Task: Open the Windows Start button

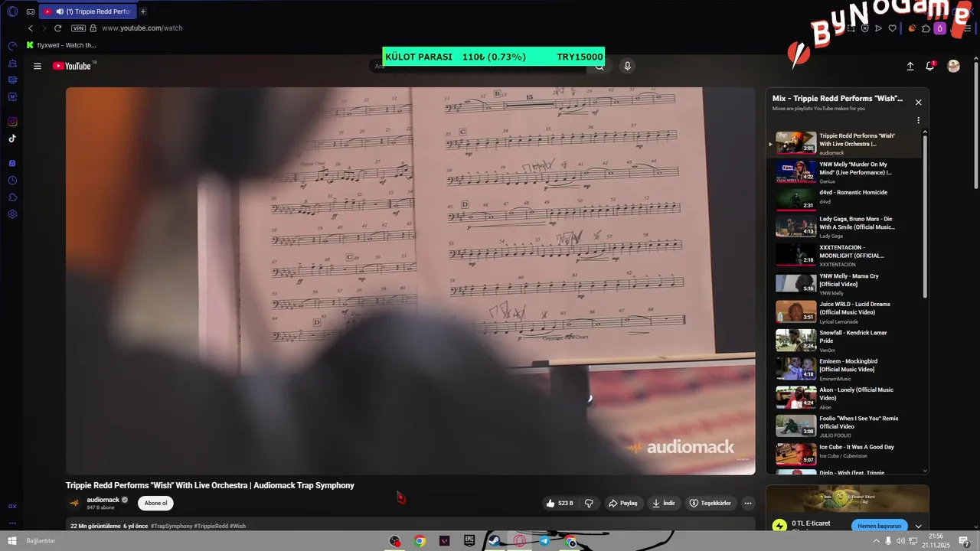Action: (11, 541)
